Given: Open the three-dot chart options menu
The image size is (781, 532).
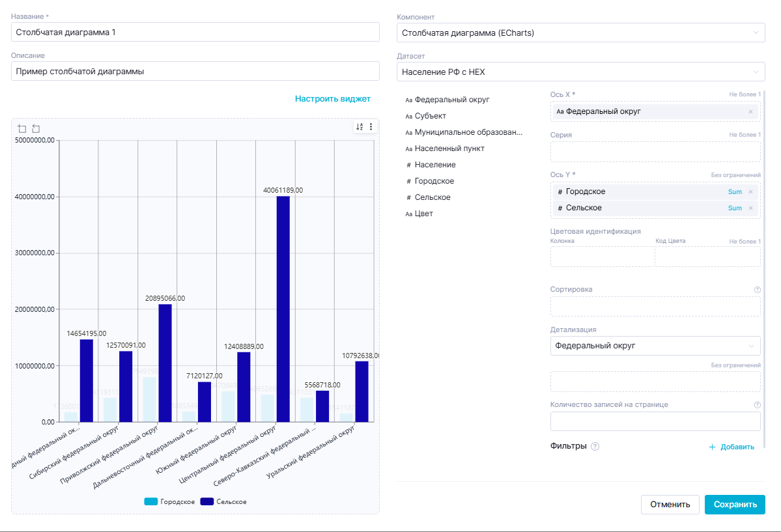Looking at the screenshot, I should click(371, 127).
